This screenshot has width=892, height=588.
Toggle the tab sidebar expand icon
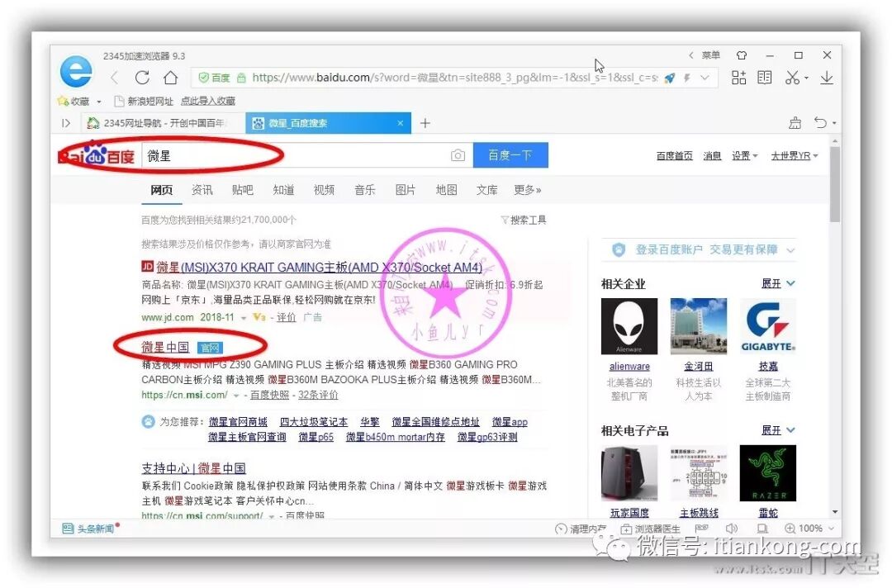[x=66, y=123]
